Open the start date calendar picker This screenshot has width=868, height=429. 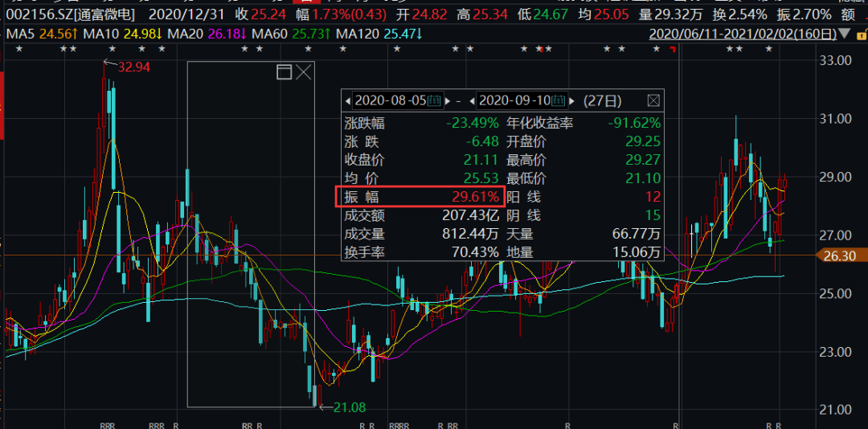tap(434, 100)
